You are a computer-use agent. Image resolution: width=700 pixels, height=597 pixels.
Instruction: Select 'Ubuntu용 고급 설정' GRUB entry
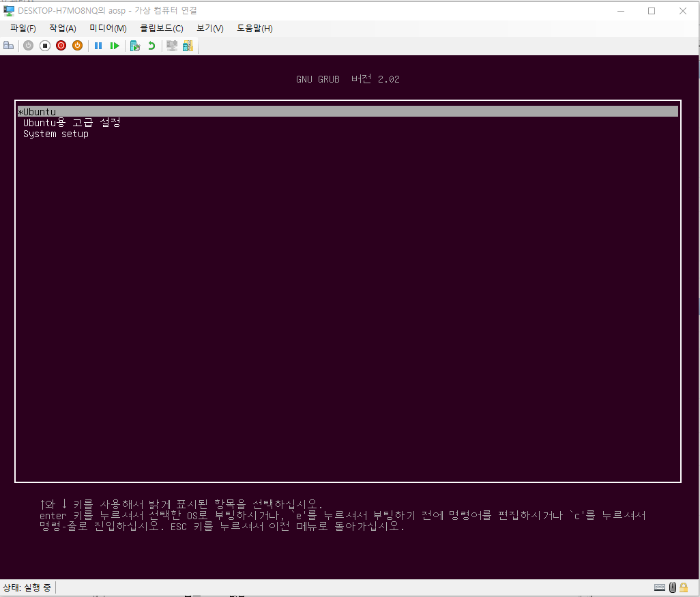pos(72,123)
